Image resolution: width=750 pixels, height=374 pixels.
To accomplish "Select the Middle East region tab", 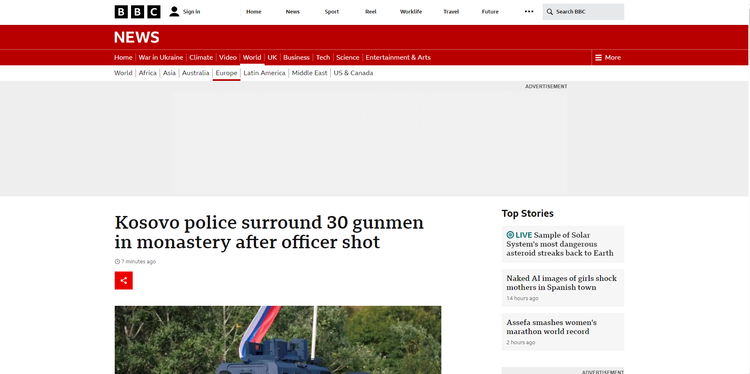I will point(309,73).
